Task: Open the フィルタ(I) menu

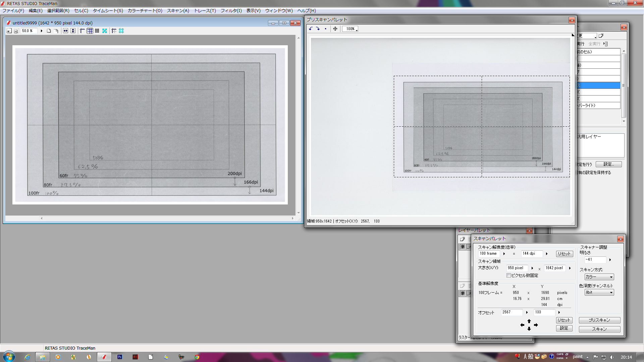Action: tap(231, 11)
